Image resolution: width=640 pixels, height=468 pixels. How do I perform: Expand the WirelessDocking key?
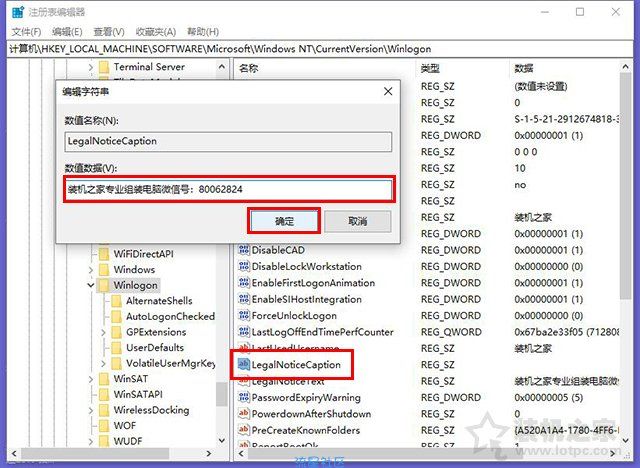click(x=91, y=410)
